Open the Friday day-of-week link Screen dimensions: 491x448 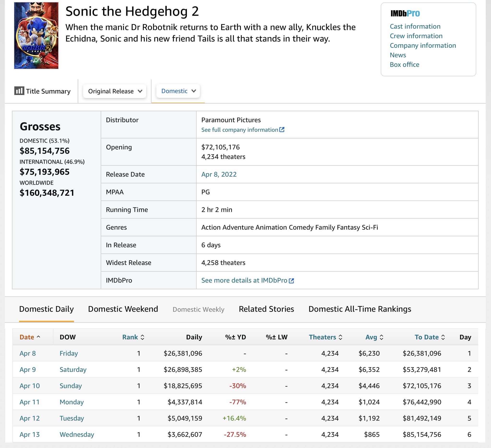pyautogui.click(x=69, y=354)
